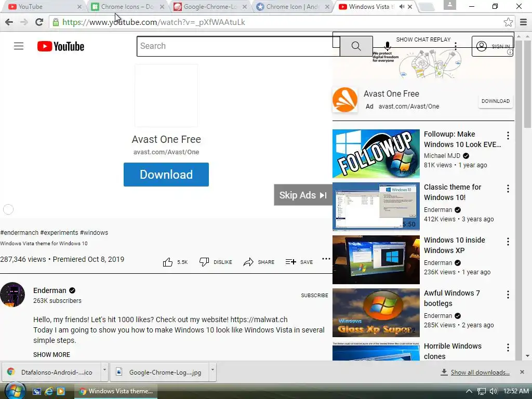Screen dimensions: 532x399
Task: Click SIGN IN button
Action: [x=493, y=46]
